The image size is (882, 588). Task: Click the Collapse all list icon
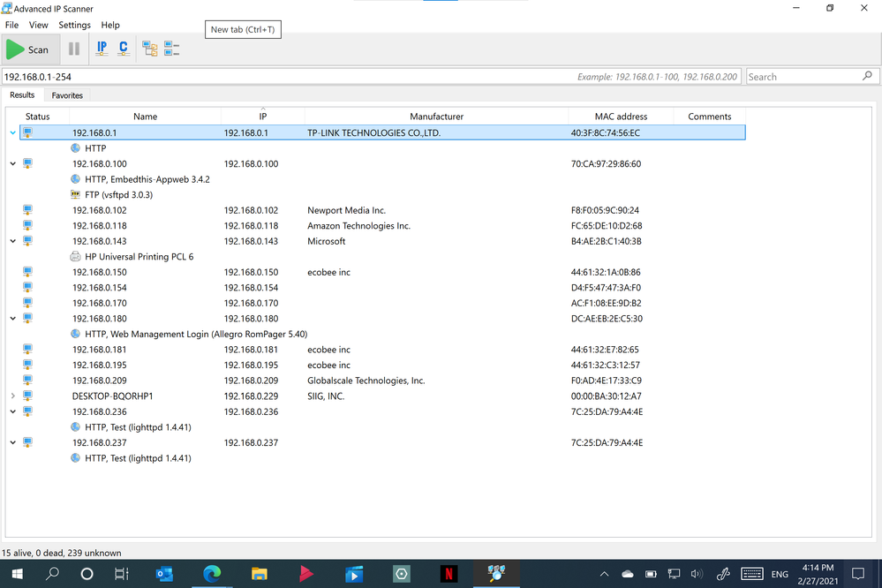pos(171,49)
